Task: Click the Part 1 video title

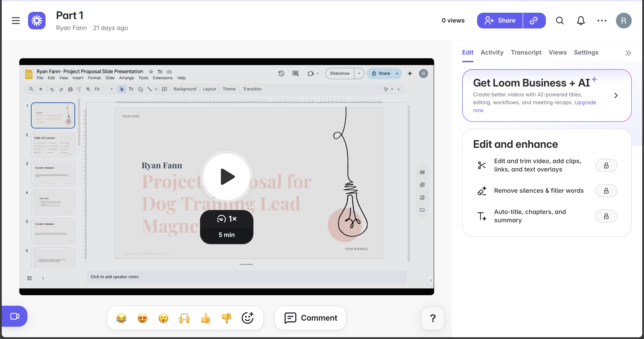Action: 69,16
